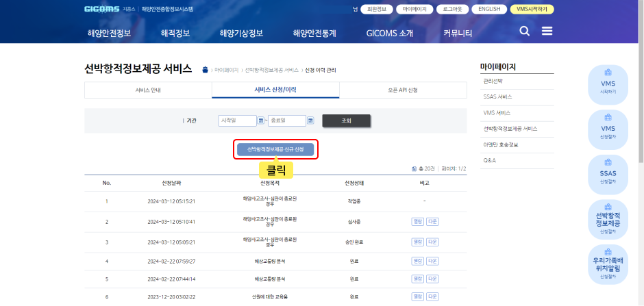This screenshot has height=306, width=644.
Task: Open the hamburger menu icon
Action: point(547,31)
